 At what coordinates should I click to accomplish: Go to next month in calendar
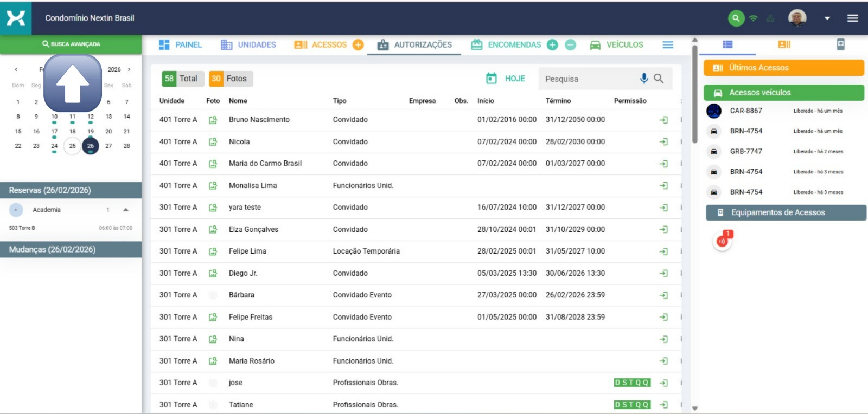[129, 69]
